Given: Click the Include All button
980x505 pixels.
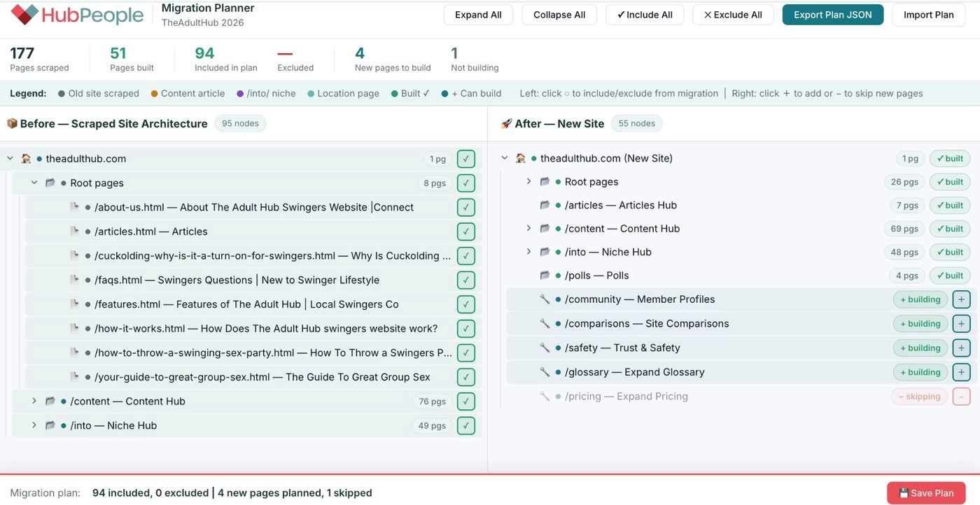Looking at the screenshot, I should coord(645,15).
